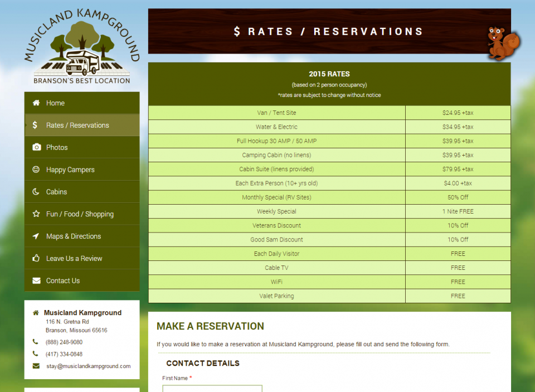Click the CONTACT DETAILS section heading

click(x=203, y=363)
